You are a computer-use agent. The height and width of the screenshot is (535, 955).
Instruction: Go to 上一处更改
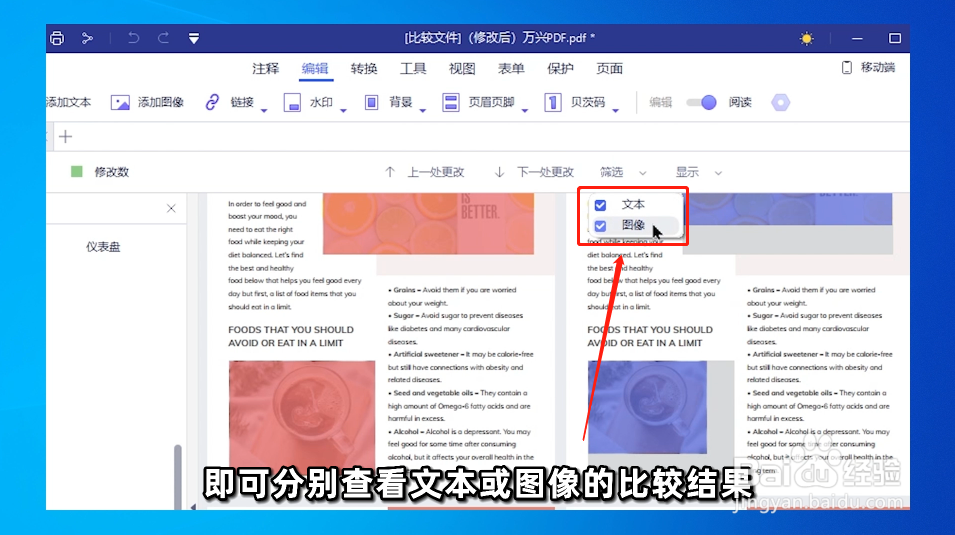pos(425,172)
